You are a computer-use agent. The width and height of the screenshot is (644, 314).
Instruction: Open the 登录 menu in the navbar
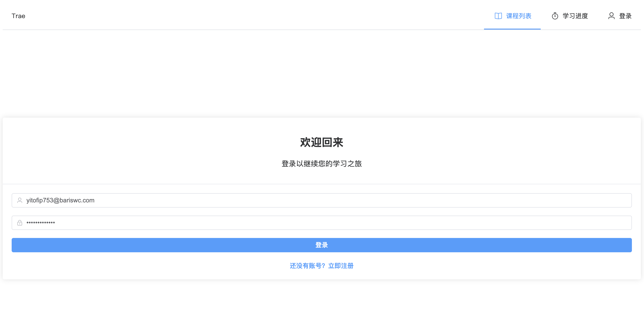click(x=625, y=16)
